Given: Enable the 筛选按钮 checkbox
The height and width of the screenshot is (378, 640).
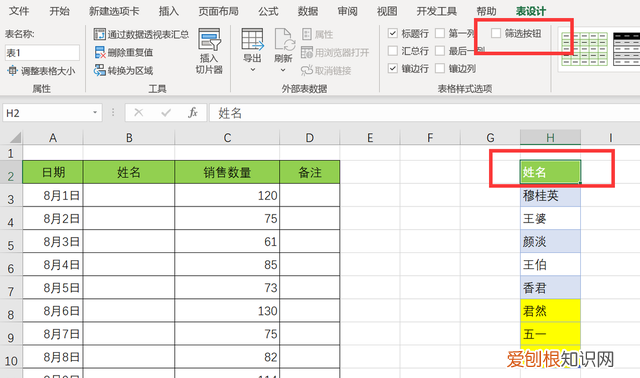Looking at the screenshot, I should tap(496, 33).
